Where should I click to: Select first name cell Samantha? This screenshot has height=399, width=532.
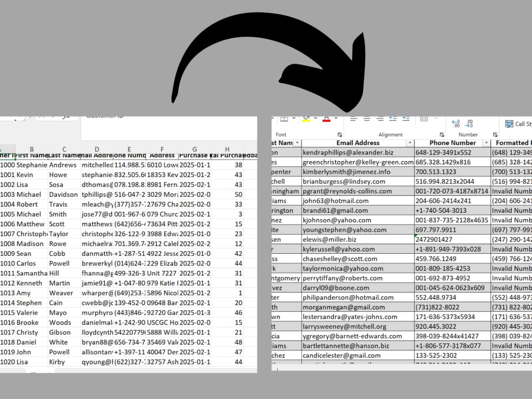coord(31,273)
